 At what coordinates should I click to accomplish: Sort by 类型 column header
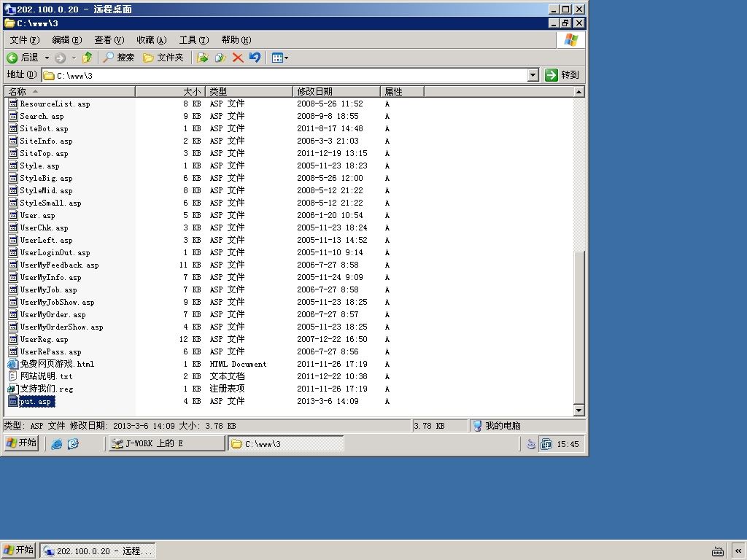249,91
